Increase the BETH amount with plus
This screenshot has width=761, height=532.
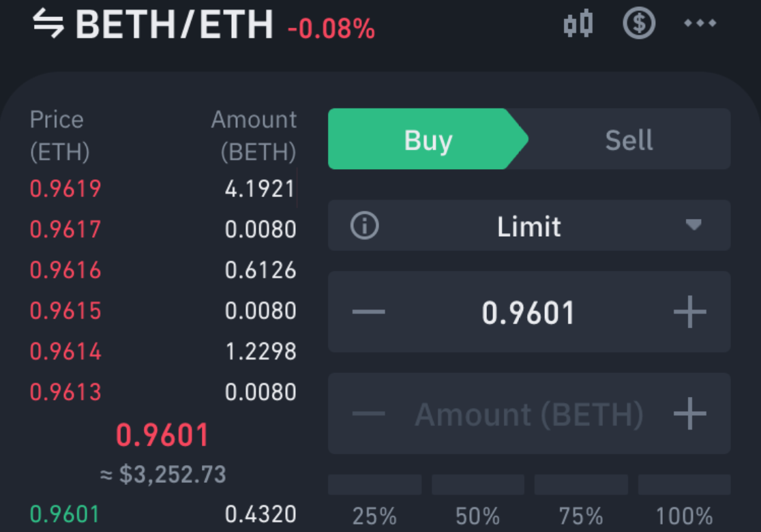pyautogui.click(x=689, y=413)
